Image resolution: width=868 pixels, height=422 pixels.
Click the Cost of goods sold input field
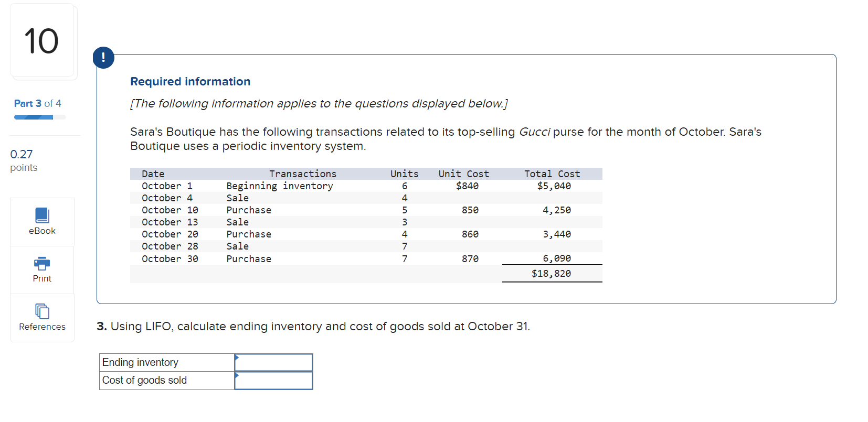pos(273,381)
